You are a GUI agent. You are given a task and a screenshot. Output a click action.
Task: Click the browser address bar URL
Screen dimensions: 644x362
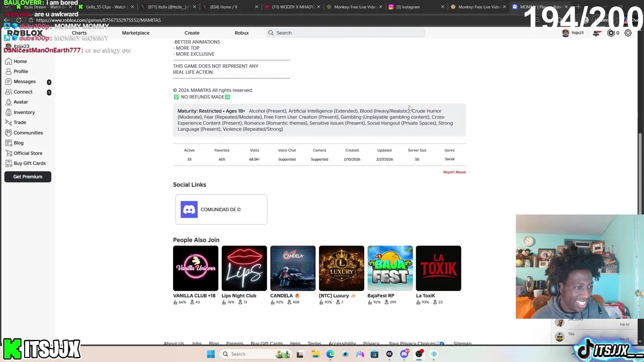98,20
